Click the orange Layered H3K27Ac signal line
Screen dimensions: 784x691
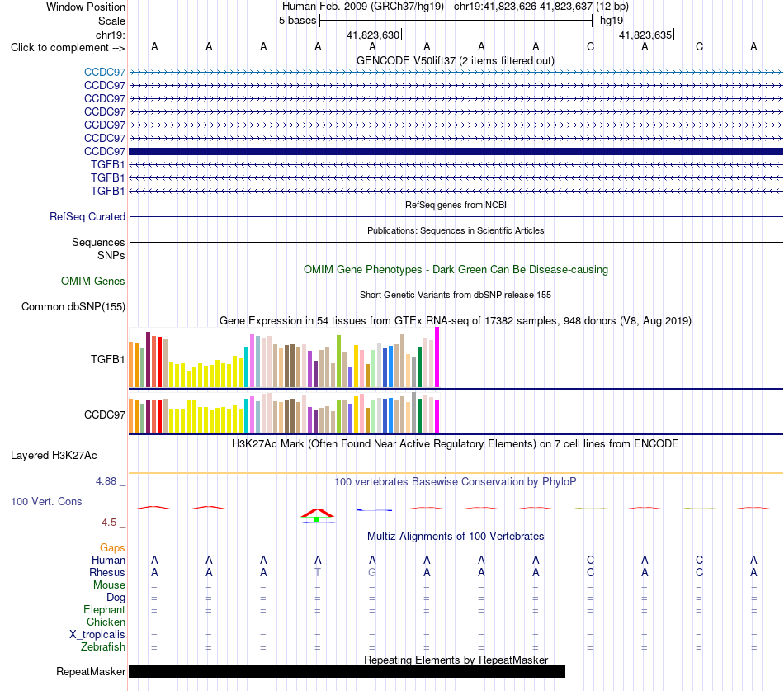click(x=456, y=472)
